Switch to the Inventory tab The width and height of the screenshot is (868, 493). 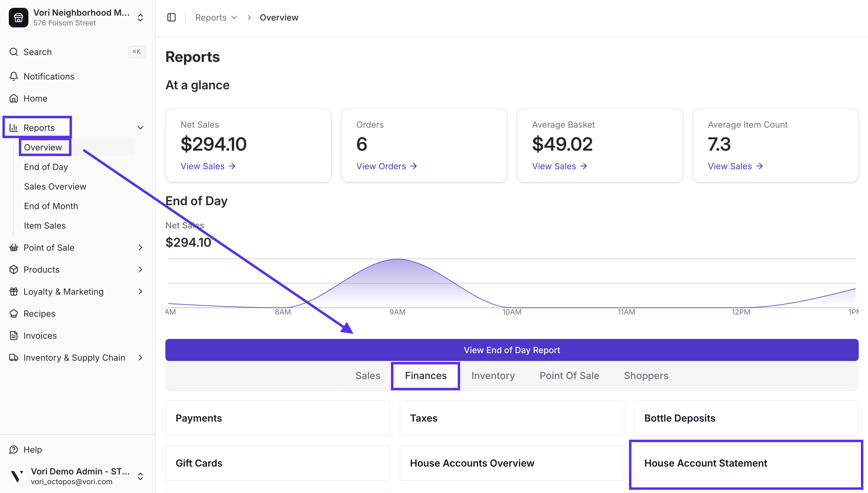tap(493, 376)
